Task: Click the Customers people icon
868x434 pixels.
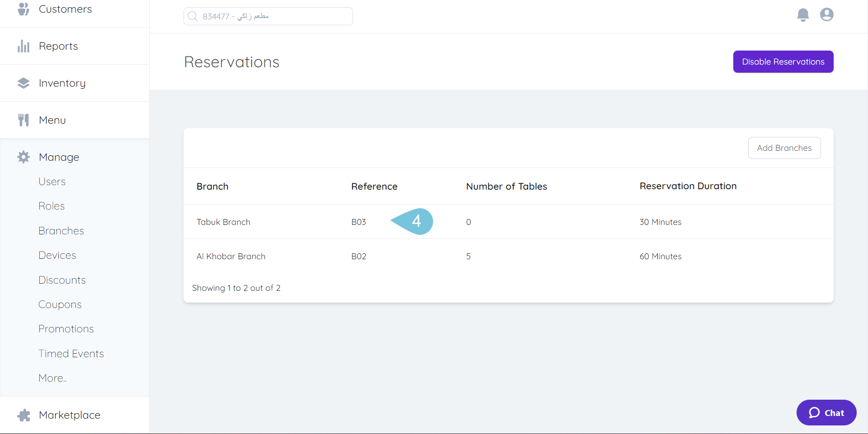Action: point(24,9)
